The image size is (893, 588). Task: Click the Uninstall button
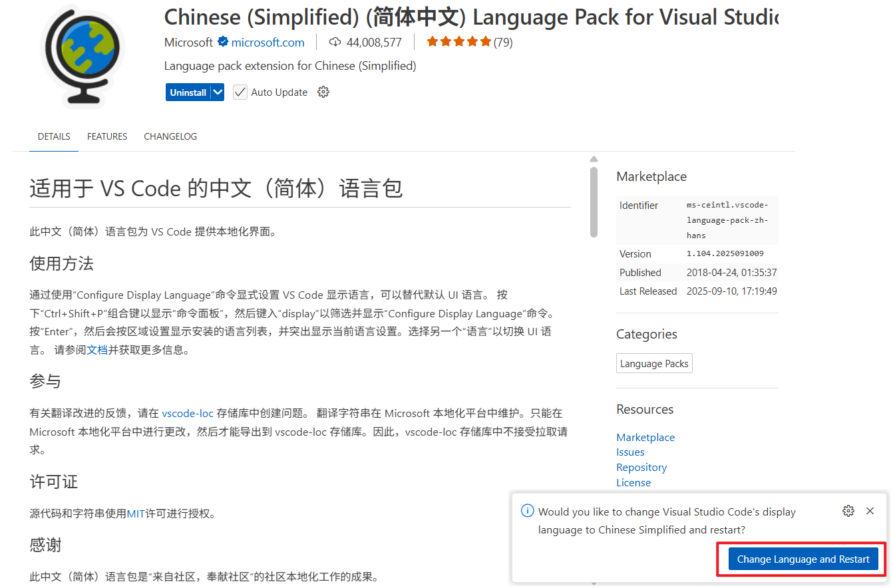(x=188, y=92)
